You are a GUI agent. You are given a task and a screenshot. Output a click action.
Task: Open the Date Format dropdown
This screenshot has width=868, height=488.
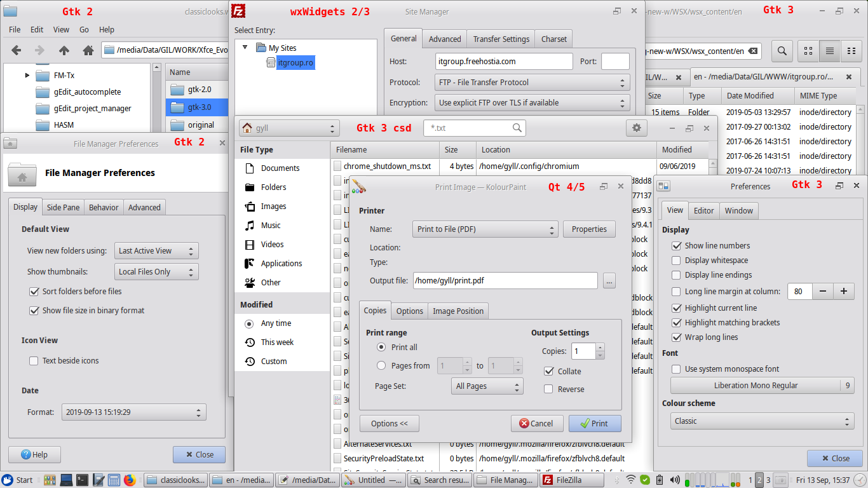click(134, 412)
